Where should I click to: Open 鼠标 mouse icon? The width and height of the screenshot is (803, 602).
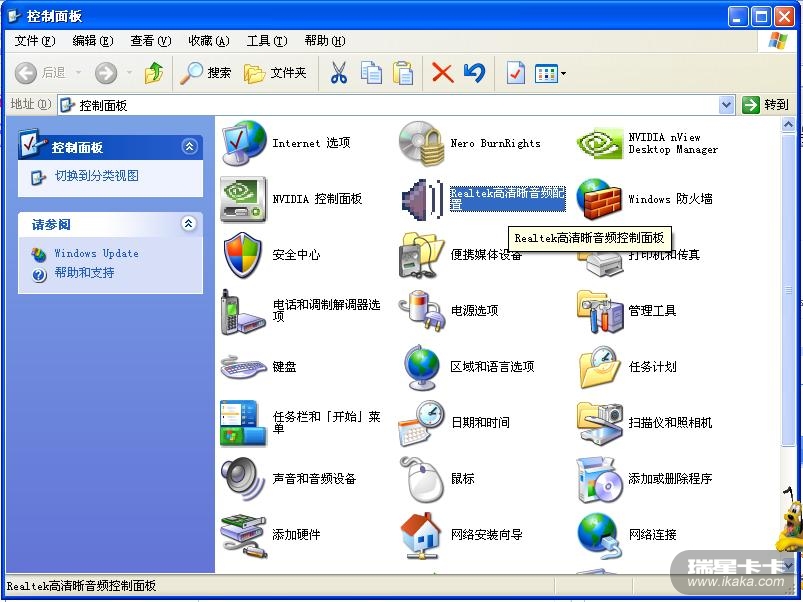[x=421, y=479]
